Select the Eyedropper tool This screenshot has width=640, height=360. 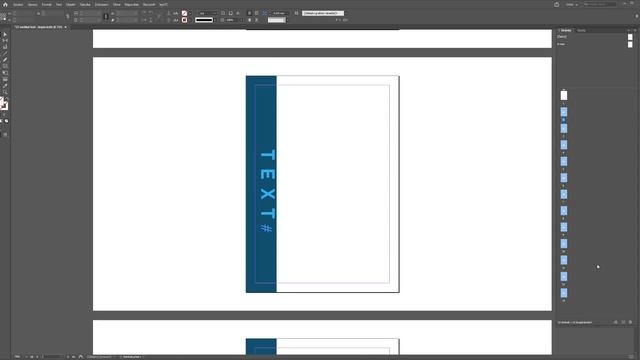coord(5,86)
